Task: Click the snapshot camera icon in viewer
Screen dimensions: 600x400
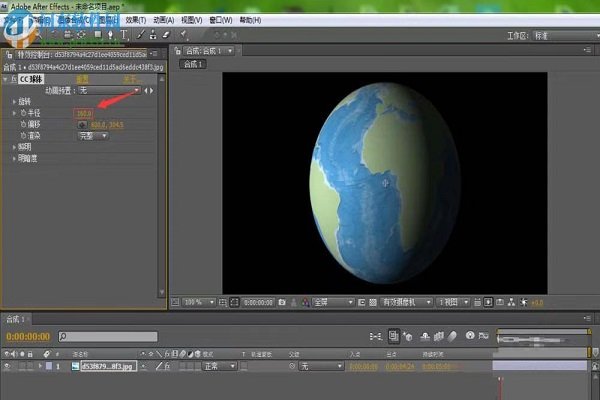Action: pyautogui.click(x=282, y=302)
